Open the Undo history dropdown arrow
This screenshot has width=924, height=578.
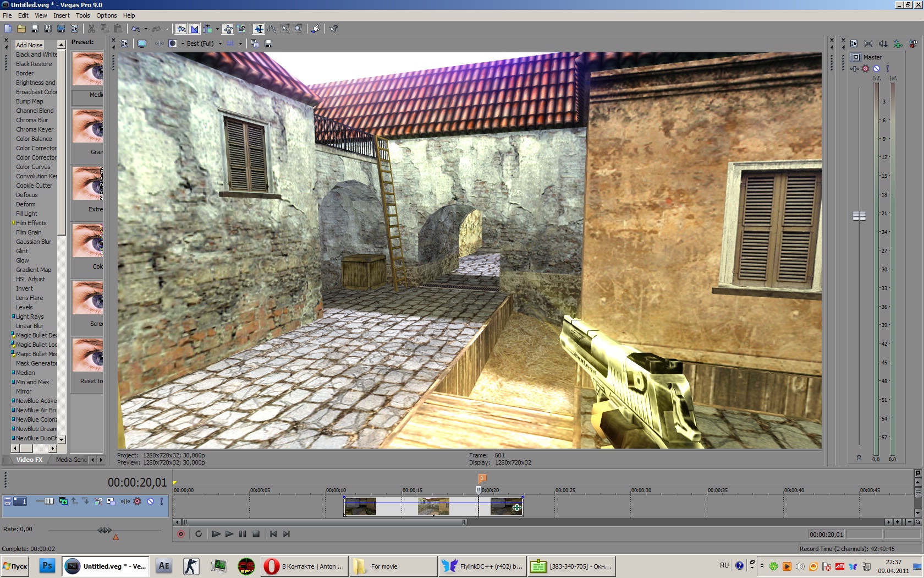tap(146, 29)
